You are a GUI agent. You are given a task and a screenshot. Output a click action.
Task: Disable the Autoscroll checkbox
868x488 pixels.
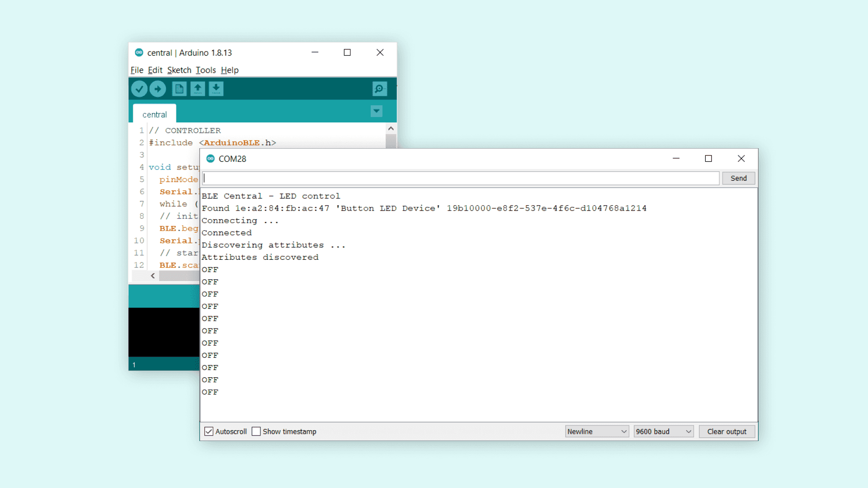(209, 432)
